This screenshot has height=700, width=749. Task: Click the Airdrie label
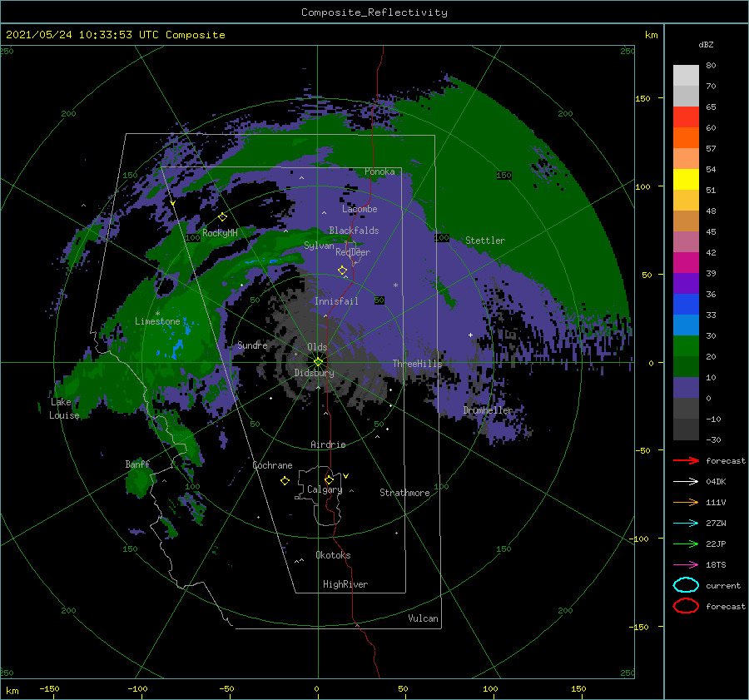(x=328, y=444)
